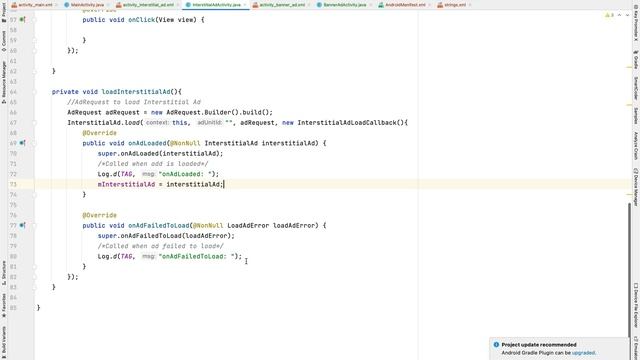
Task: Close the AndroidManifest.xml tab
Action: (x=430, y=5)
